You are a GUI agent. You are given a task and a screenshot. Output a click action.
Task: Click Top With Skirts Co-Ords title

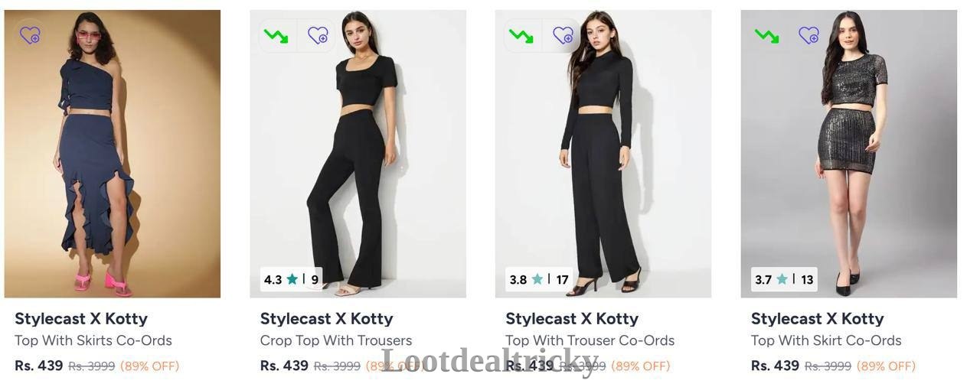tap(93, 340)
